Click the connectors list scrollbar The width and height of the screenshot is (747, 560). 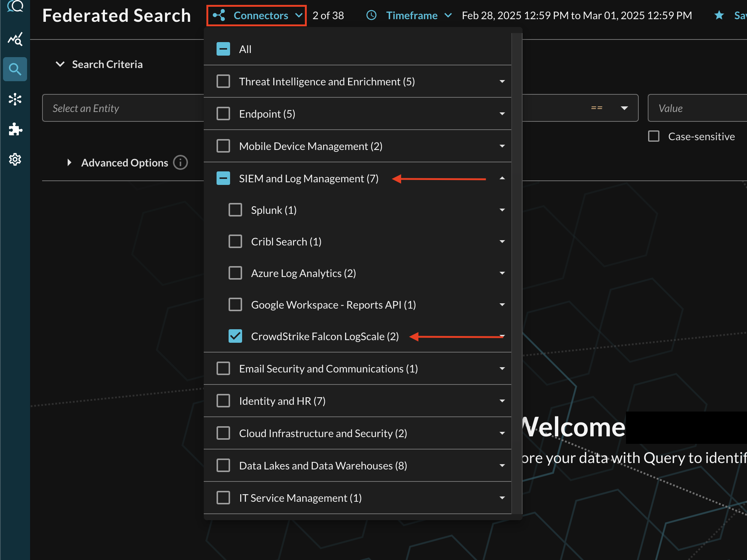(x=517, y=263)
